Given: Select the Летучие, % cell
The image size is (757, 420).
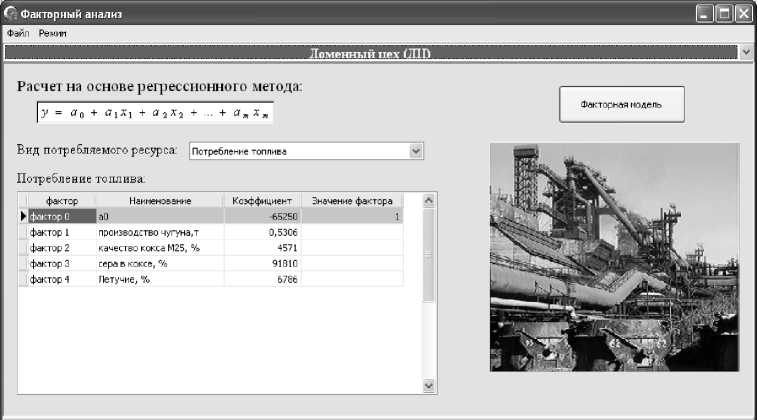Looking at the screenshot, I should (x=159, y=280).
